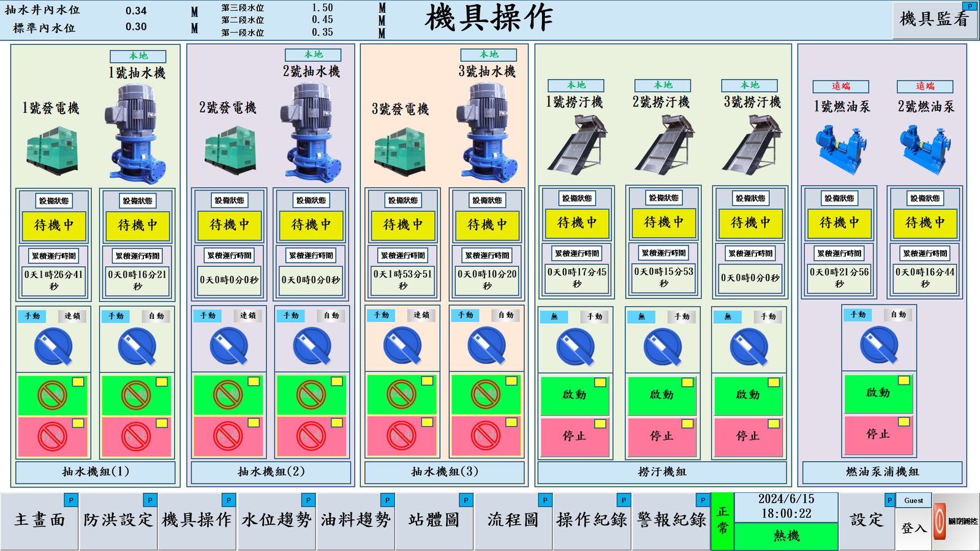The width and height of the screenshot is (980, 551).
Task: Open the 主畫面 main screen tab
Action: (39, 521)
